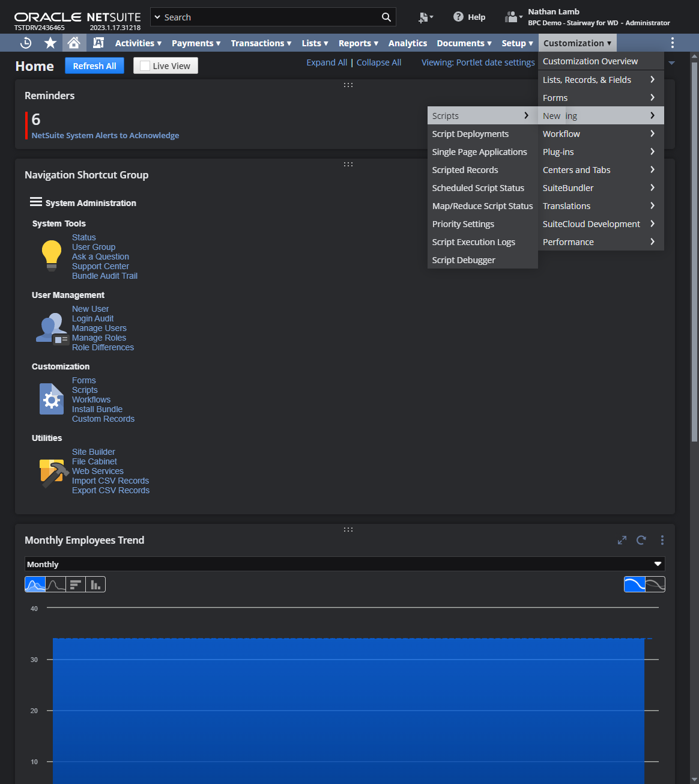Toggle the Live View checkbox

(145, 66)
